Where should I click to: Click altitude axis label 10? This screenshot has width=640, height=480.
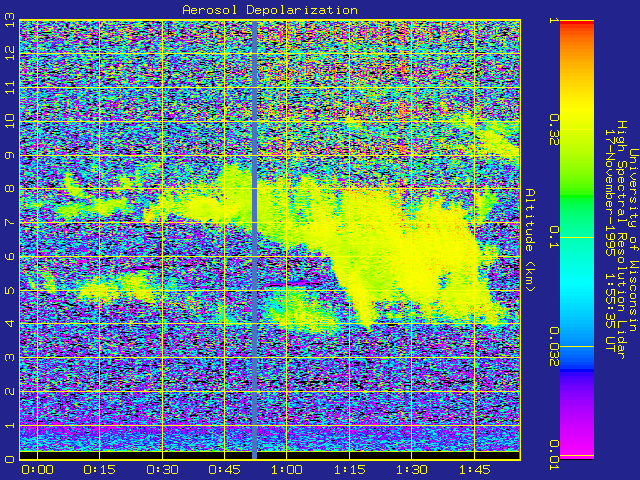pyautogui.click(x=10, y=121)
